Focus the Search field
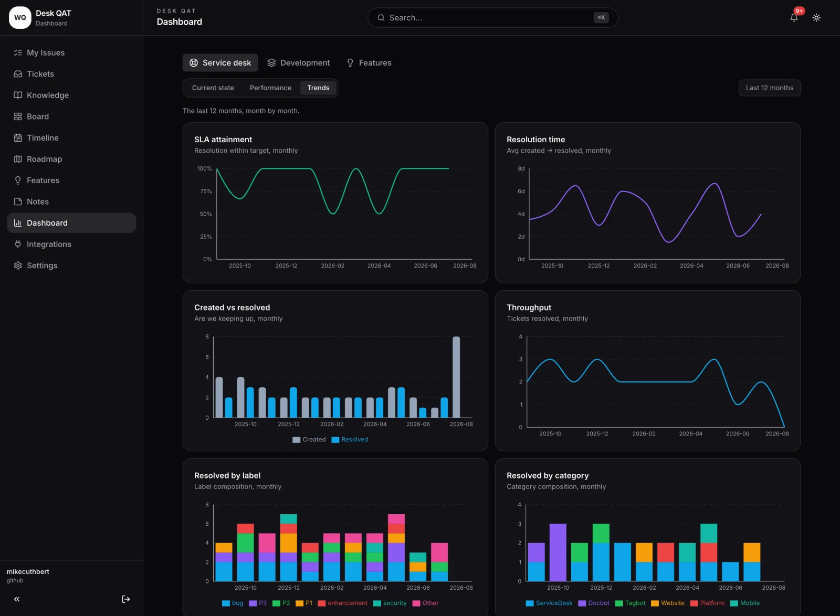The width and height of the screenshot is (840, 616). [492, 17]
